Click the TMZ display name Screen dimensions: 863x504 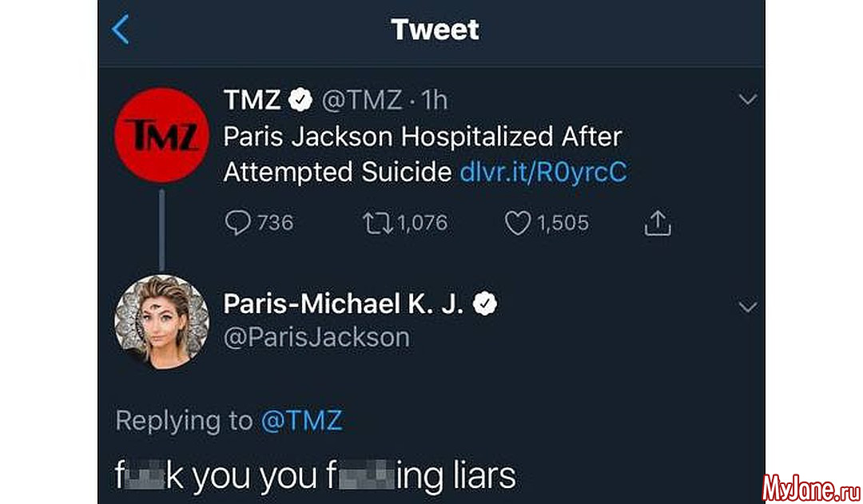pos(252,101)
